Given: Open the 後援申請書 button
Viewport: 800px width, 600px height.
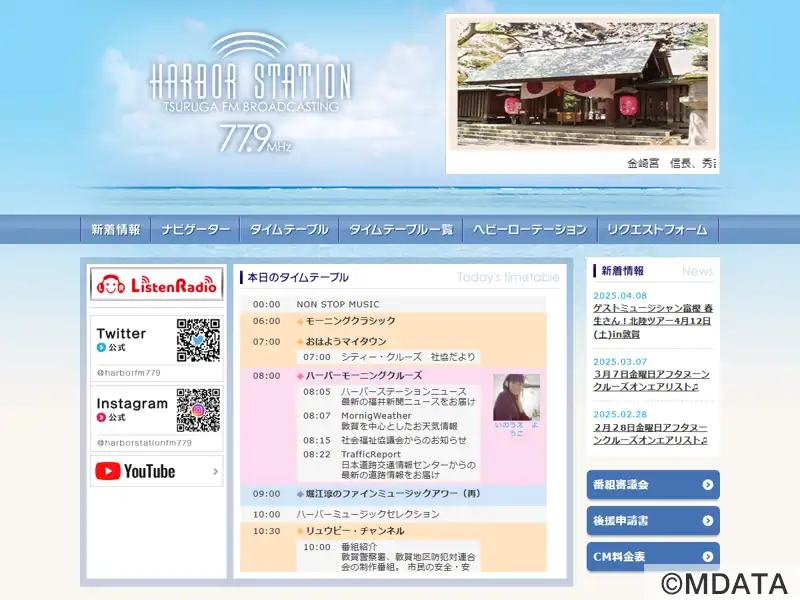Looking at the screenshot, I should pyautogui.click(x=653, y=520).
